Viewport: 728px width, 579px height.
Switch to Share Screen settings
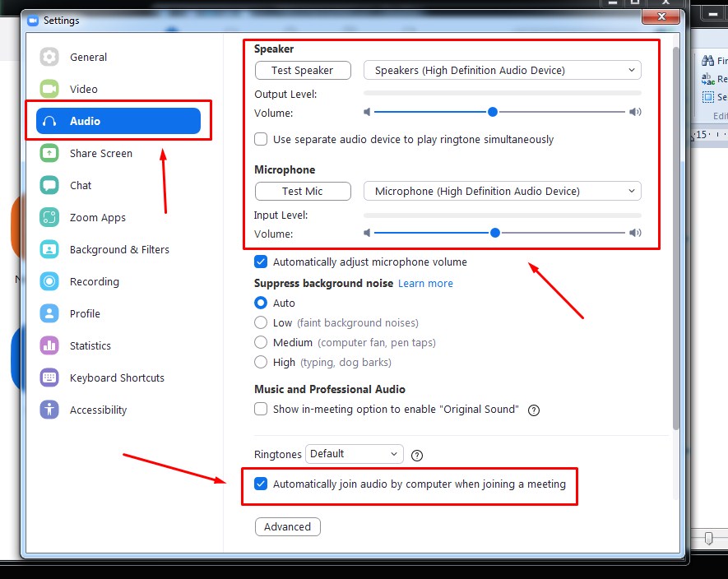[x=100, y=153]
